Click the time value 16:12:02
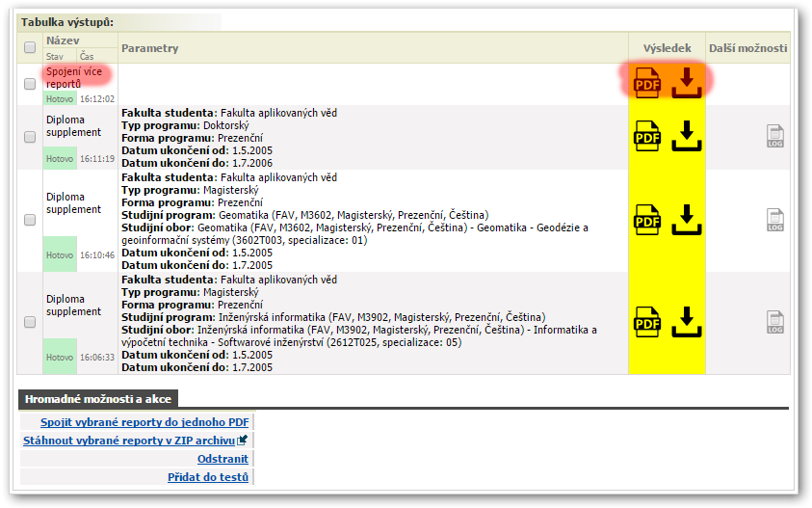Screen dimensions: 812x508 coord(97,98)
